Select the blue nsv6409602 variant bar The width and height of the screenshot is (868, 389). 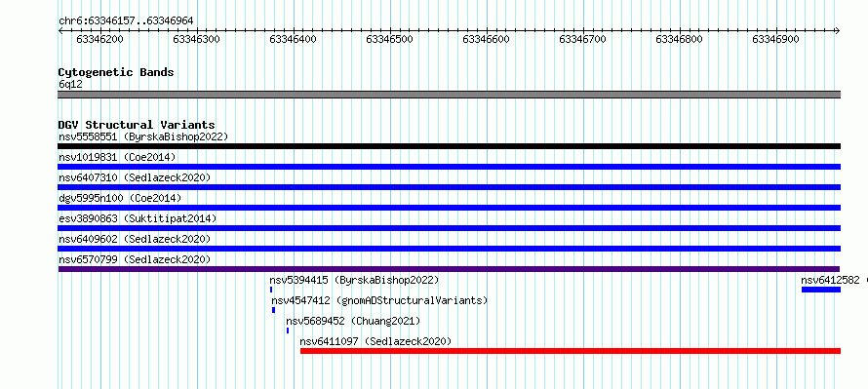tap(449, 249)
